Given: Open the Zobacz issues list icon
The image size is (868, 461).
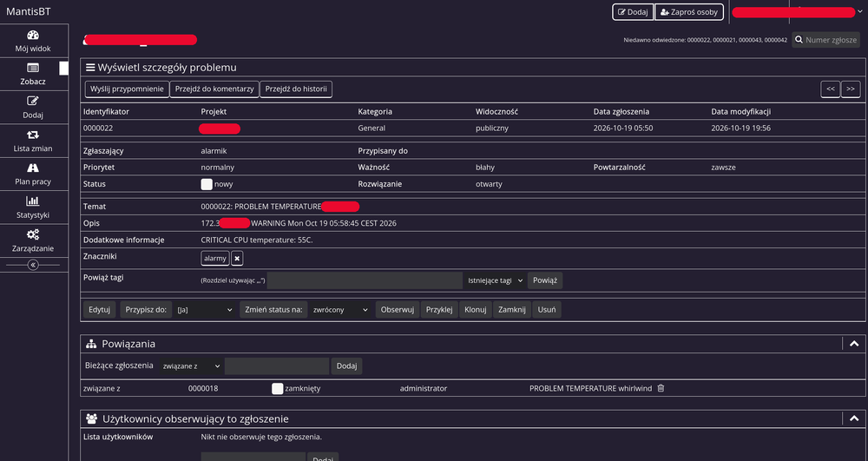Looking at the screenshot, I should pos(33,68).
